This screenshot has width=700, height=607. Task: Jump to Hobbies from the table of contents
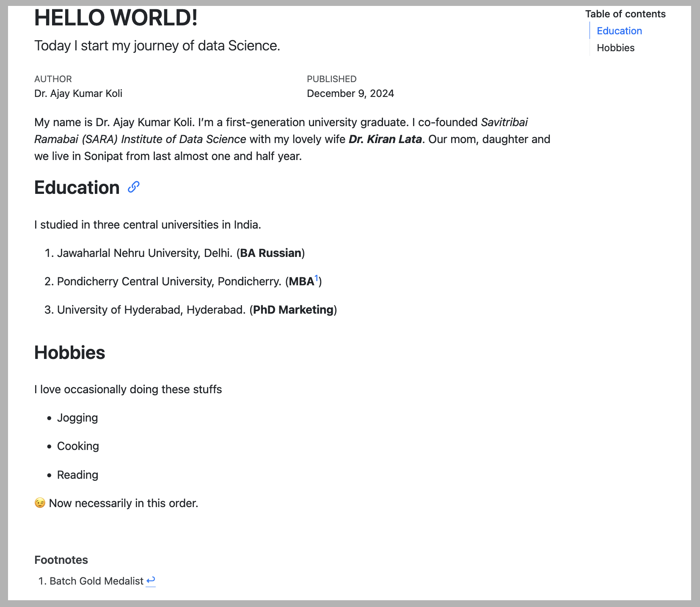[615, 48]
